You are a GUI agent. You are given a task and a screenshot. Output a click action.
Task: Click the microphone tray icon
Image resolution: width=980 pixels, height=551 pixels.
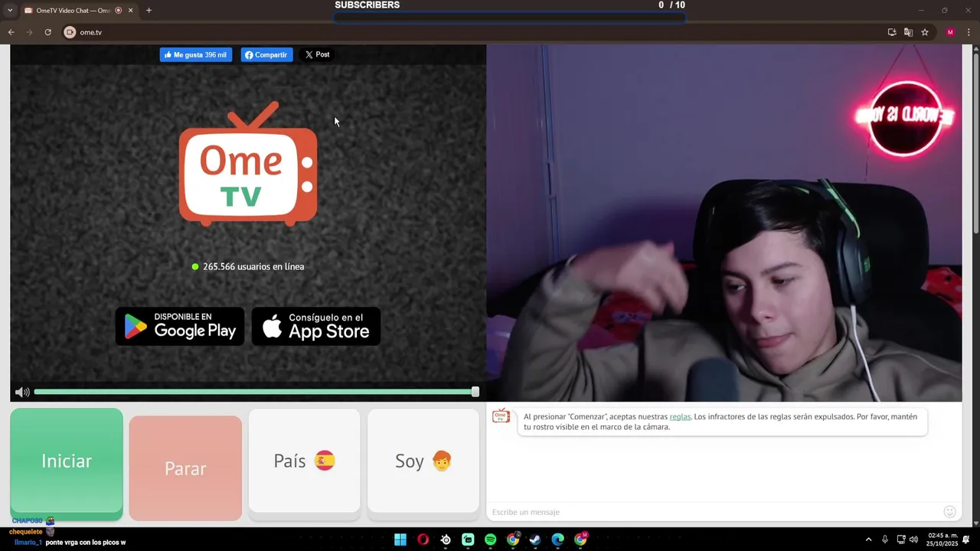[885, 540]
